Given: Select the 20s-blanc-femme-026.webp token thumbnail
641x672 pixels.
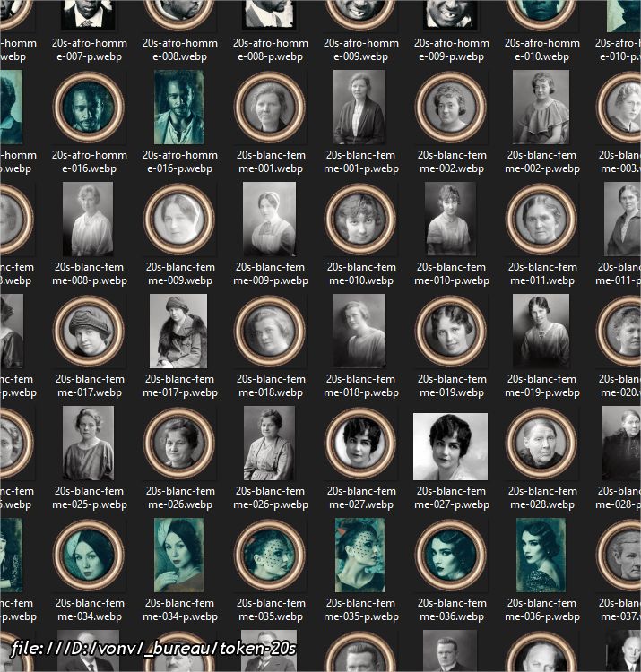Looking at the screenshot, I should [x=179, y=444].
